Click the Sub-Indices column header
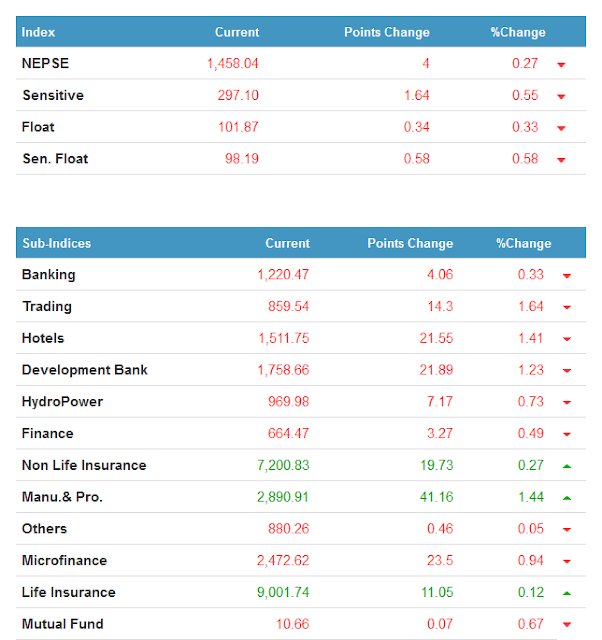602x640 pixels. 57,243
